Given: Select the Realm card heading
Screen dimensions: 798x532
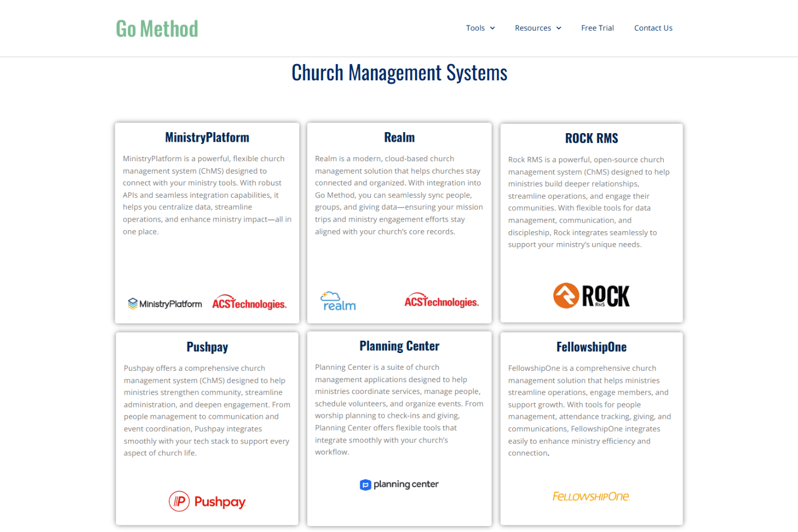Looking at the screenshot, I should [400, 137].
